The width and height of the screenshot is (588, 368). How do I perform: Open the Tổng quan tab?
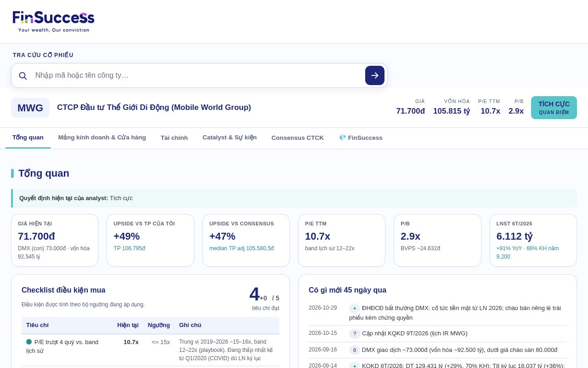tap(28, 138)
